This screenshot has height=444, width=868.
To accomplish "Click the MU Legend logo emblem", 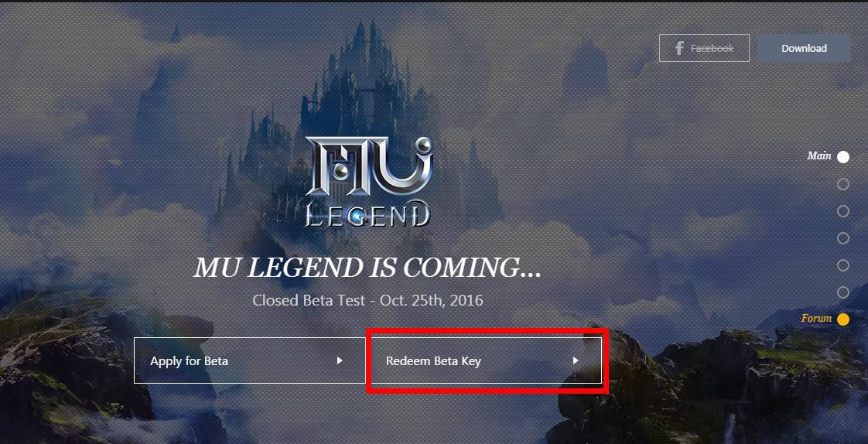I will point(369,183).
